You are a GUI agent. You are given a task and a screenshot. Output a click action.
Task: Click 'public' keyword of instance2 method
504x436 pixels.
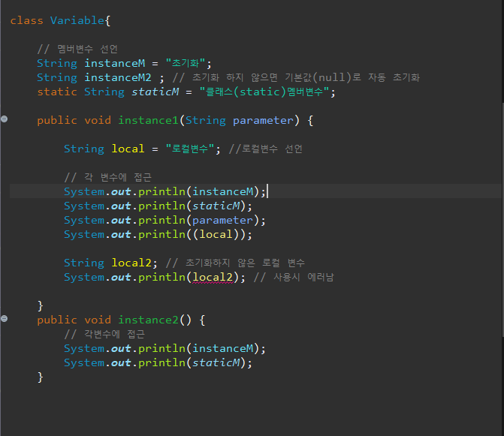pyautogui.click(x=57, y=320)
